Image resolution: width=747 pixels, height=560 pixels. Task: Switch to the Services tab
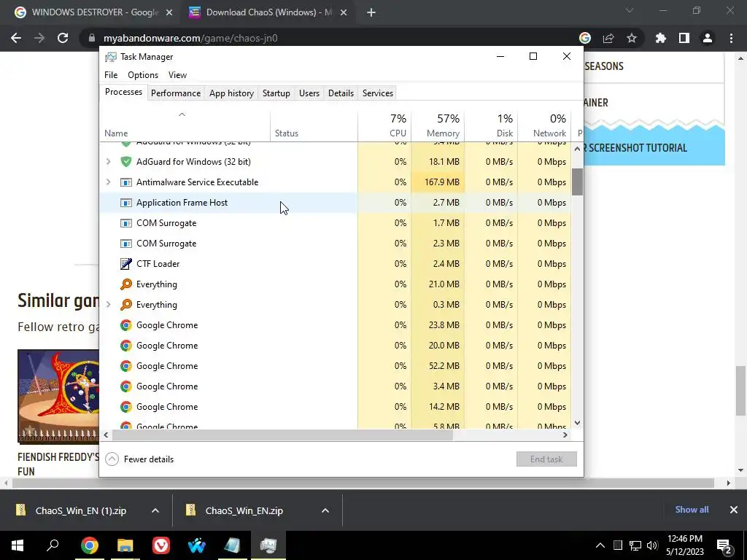(378, 93)
